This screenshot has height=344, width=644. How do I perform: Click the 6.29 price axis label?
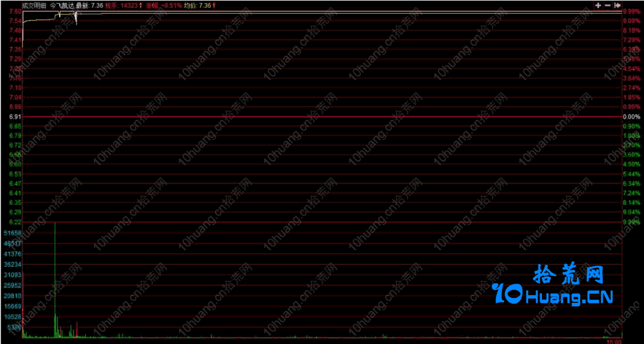[x=15, y=212]
